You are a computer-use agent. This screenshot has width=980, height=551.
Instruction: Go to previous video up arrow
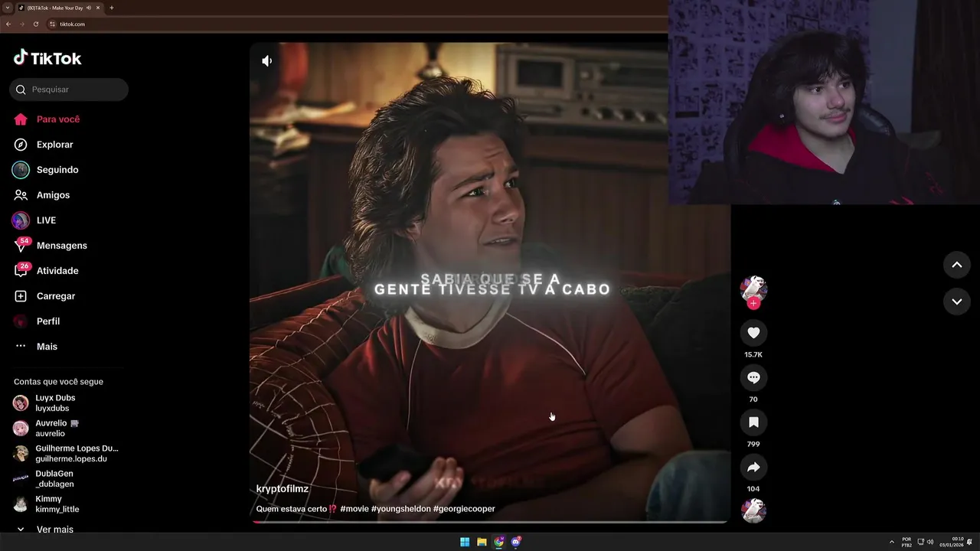[x=956, y=265]
